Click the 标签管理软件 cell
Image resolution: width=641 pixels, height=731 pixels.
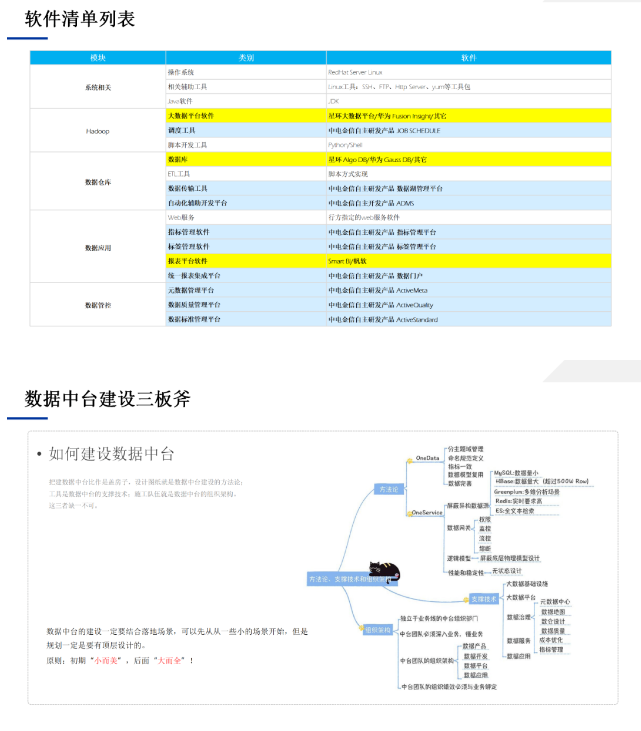246,246
